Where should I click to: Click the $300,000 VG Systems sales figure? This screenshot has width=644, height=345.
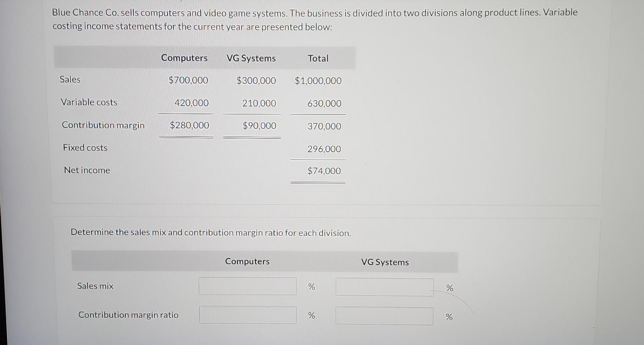(x=256, y=80)
